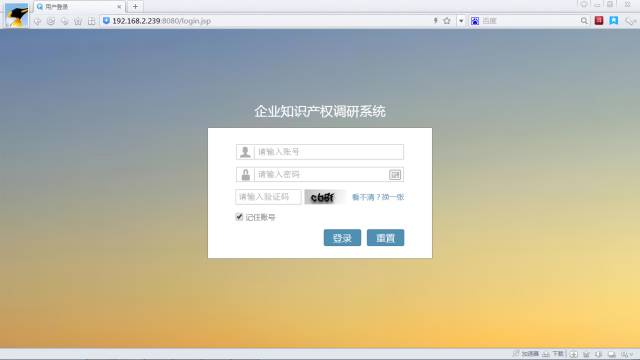Click the monitor icon in the status bar
Viewport: 640px width, 360px height.
pos(611,354)
